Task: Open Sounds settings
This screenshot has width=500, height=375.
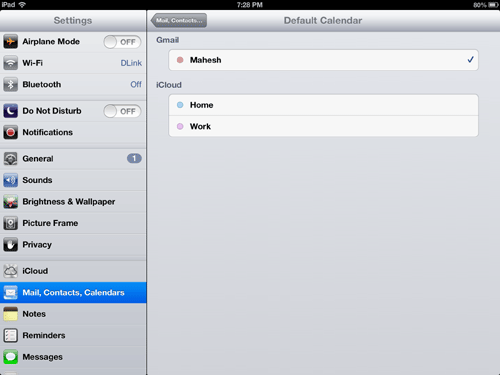Action: pos(73,180)
